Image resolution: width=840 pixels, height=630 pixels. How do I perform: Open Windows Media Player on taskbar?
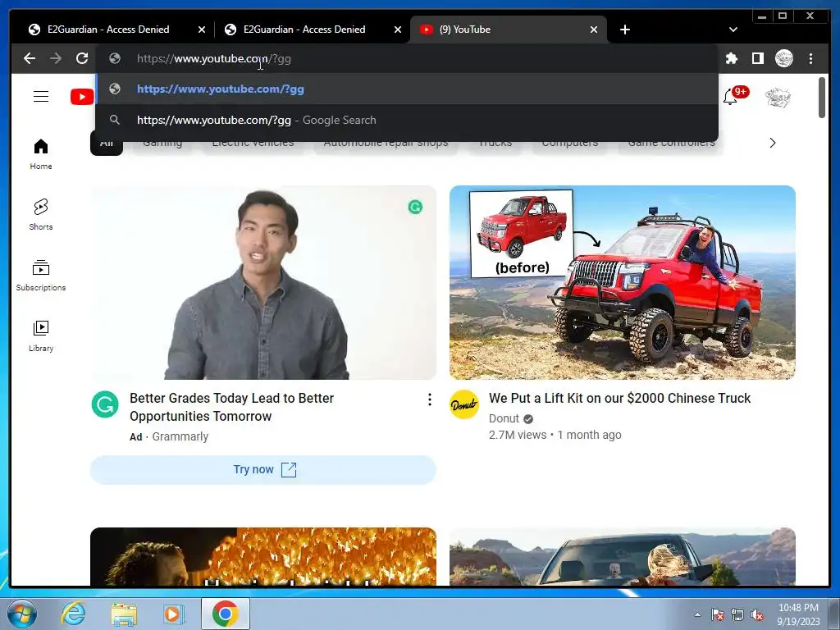(x=173, y=614)
